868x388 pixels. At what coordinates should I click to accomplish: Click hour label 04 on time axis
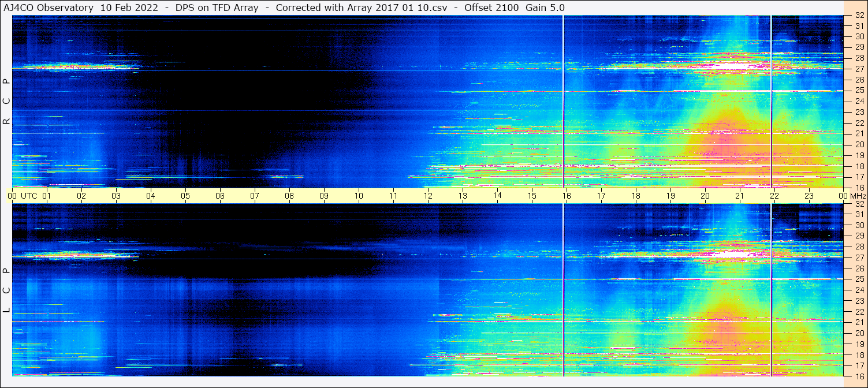pos(151,196)
